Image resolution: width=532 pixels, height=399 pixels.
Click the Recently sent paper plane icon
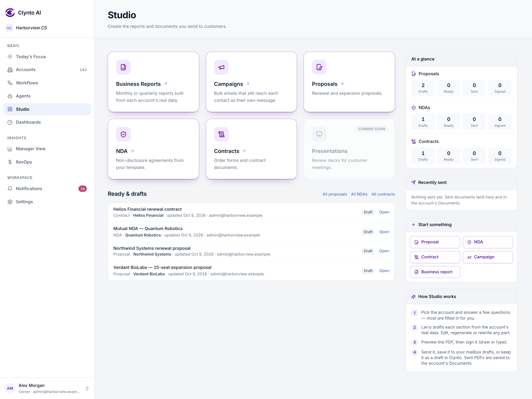click(413, 182)
